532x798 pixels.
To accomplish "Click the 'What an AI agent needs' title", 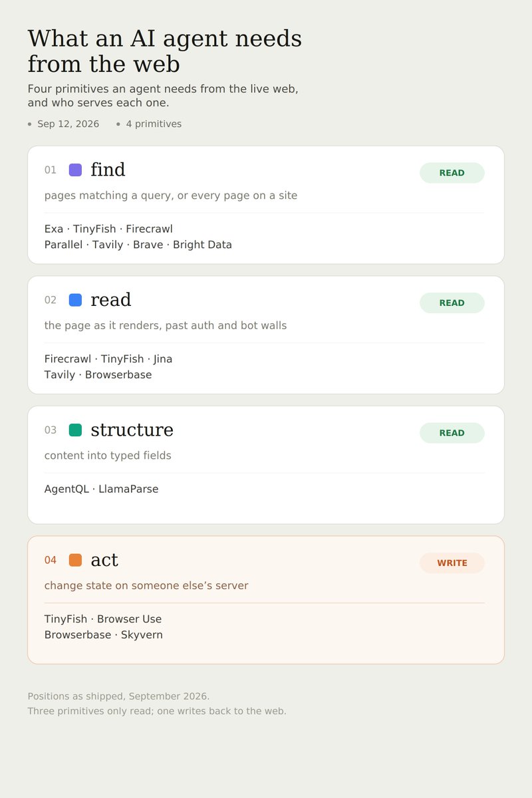I will point(164,39).
